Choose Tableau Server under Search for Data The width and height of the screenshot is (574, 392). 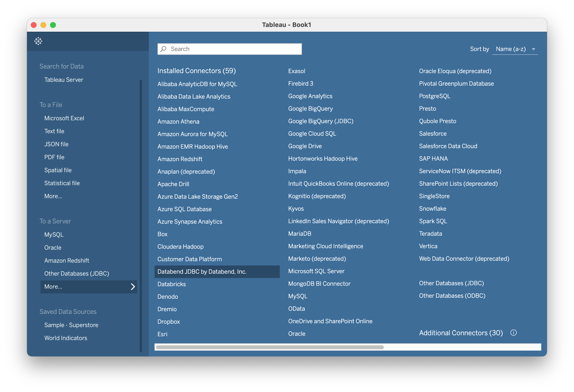pos(64,80)
